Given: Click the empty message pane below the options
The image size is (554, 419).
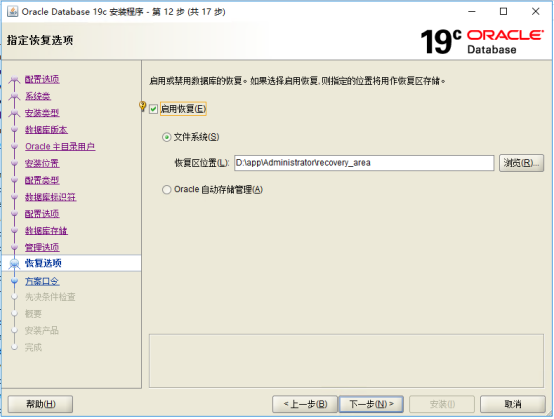Looking at the screenshot, I should coord(346,361).
